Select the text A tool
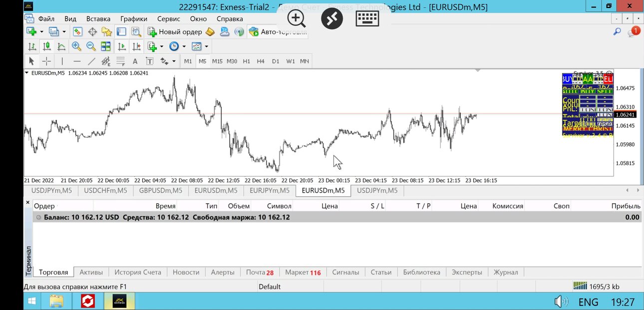The height and width of the screenshot is (310, 644). pyautogui.click(x=135, y=61)
